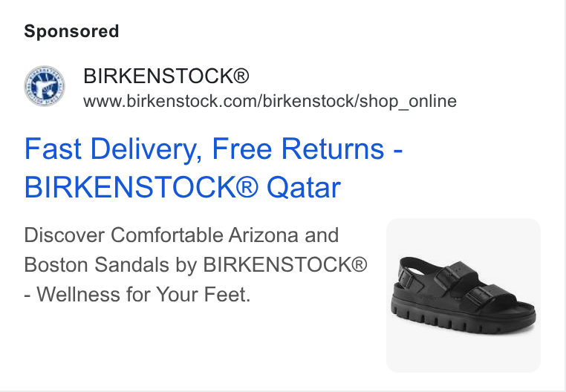Screen dimensions: 566x392
Task: Click the word 'Arizona' in the description
Action: [263, 235]
